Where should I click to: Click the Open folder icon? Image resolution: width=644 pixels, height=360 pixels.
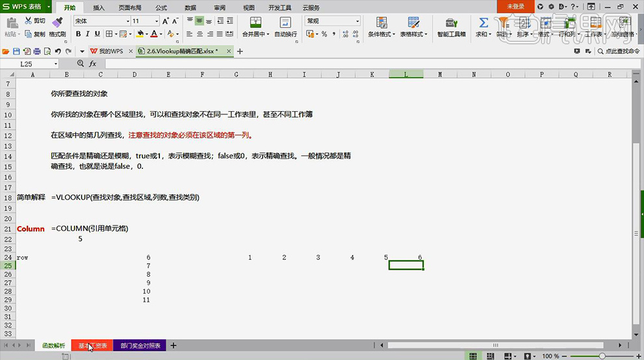pyautogui.click(x=6, y=51)
